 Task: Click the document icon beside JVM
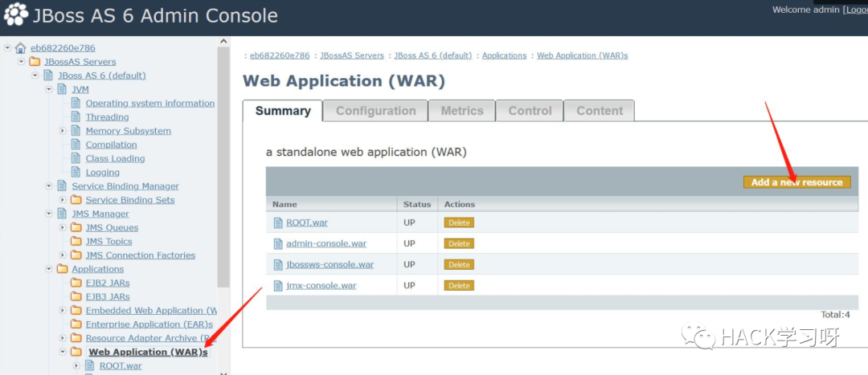62,89
